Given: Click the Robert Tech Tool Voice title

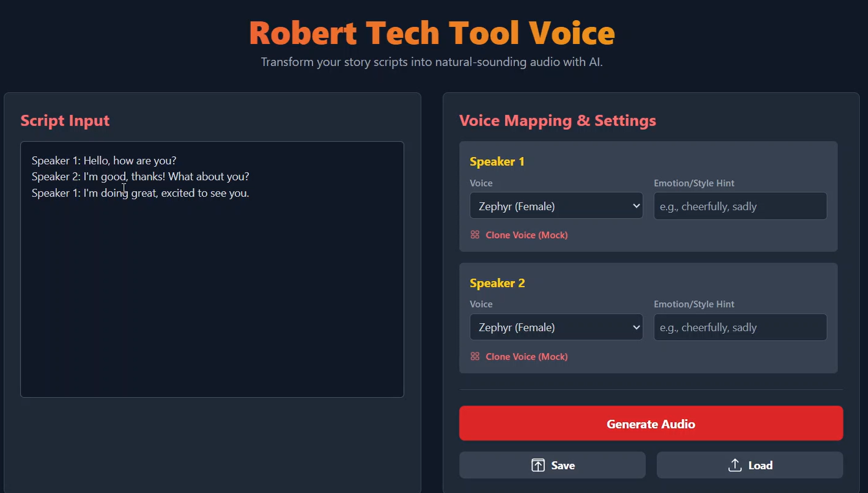Looking at the screenshot, I should [432, 34].
